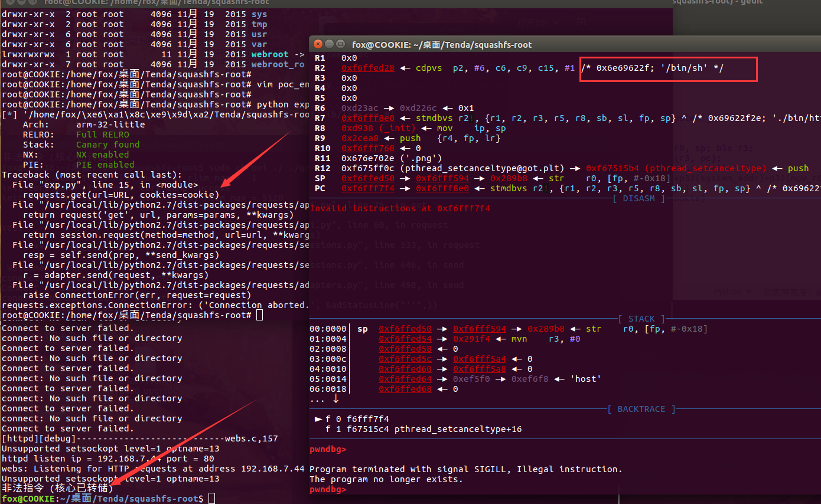Viewport: 821px width, 504px height.
Task: Click 'Invalid instructions at 0xf6fff7f4' message
Action: tap(400, 208)
